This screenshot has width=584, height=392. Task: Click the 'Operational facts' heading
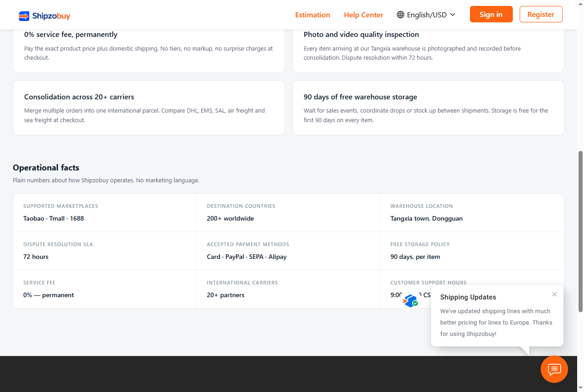[46, 168]
